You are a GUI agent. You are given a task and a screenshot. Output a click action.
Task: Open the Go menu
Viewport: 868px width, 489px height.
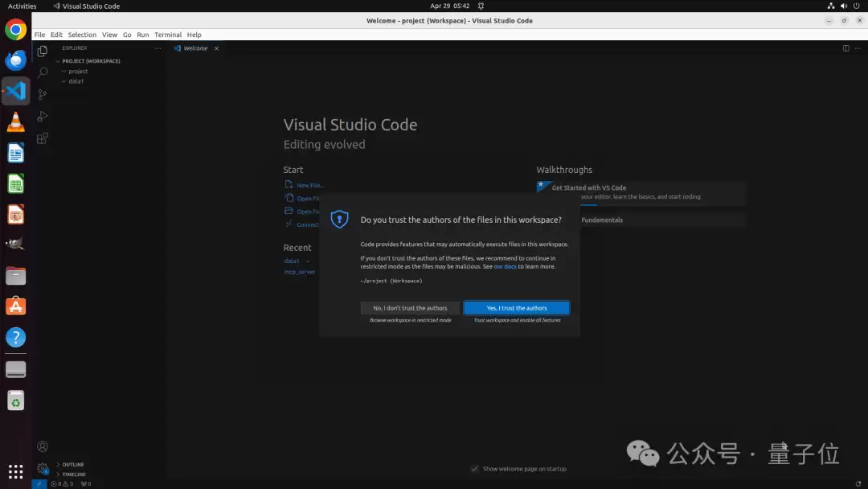pos(127,35)
